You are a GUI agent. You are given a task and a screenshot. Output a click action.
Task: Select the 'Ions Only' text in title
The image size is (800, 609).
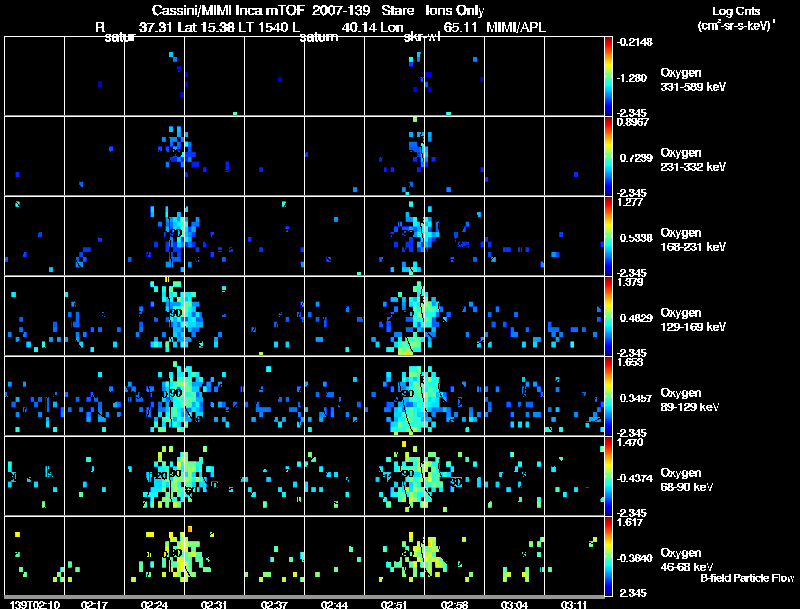455,11
